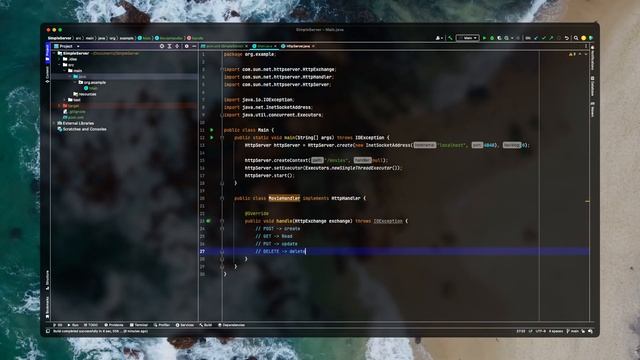640x360 pixels.
Task: Toggle the read-only lock icon in the status bar
Action: (x=583, y=331)
